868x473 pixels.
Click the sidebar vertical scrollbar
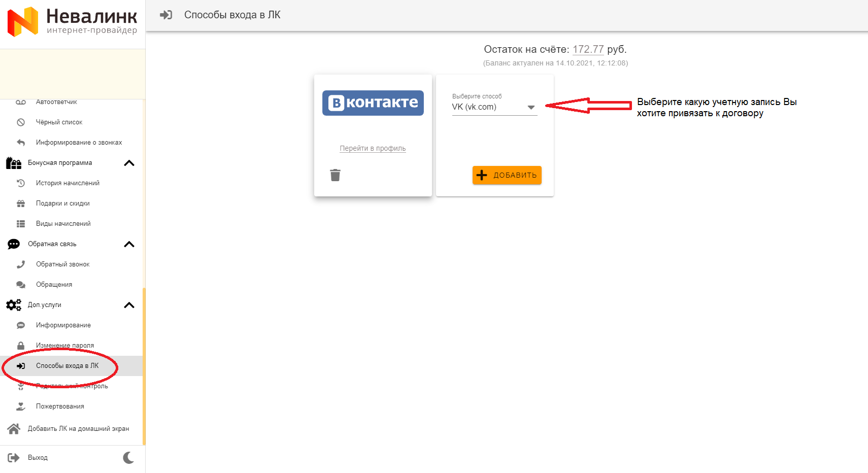(144, 365)
